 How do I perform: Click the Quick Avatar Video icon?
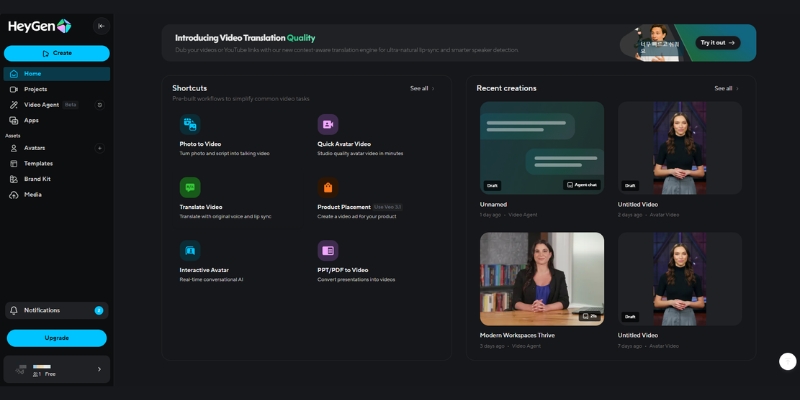(x=328, y=124)
